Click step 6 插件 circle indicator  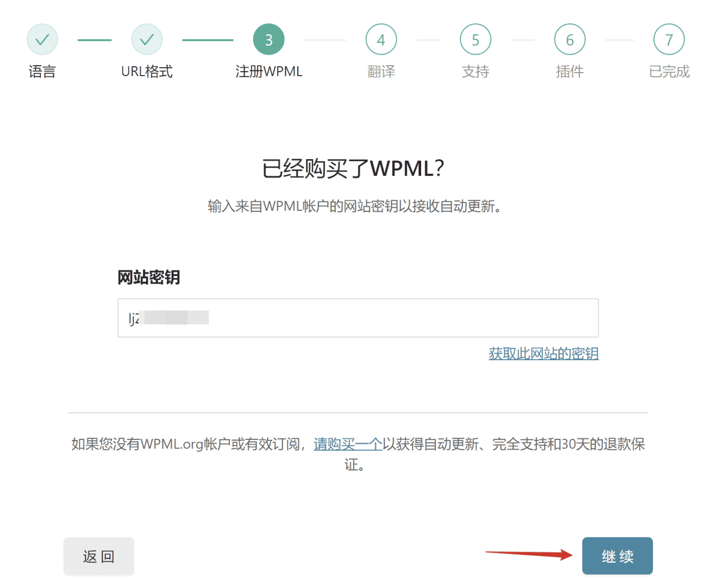tap(569, 40)
